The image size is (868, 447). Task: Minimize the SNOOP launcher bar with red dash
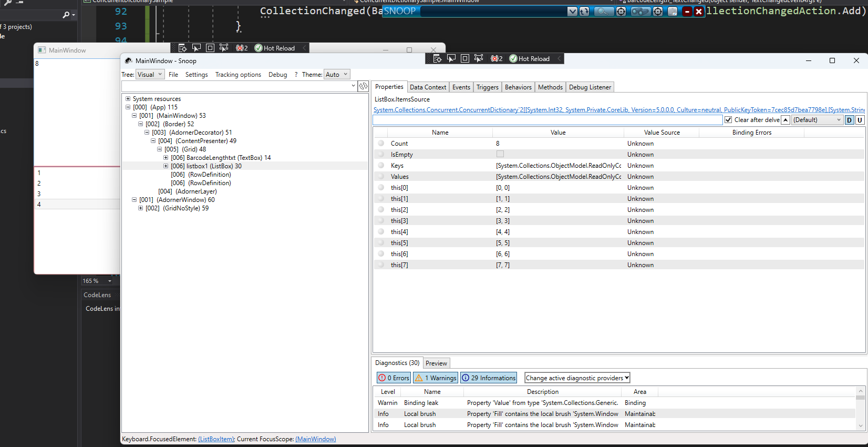(x=687, y=12)
